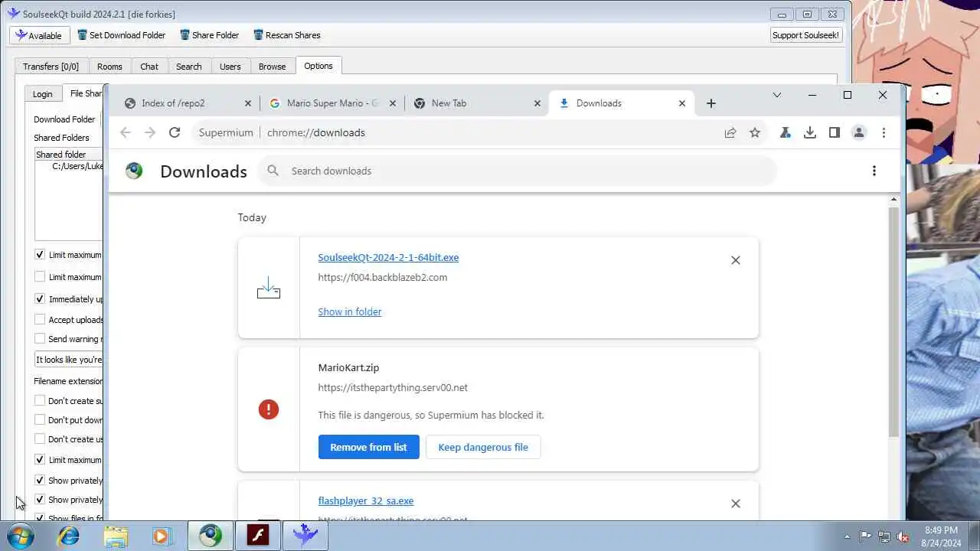
Task: Switch to Flash Player on taskbar
Action: [258, 536]
